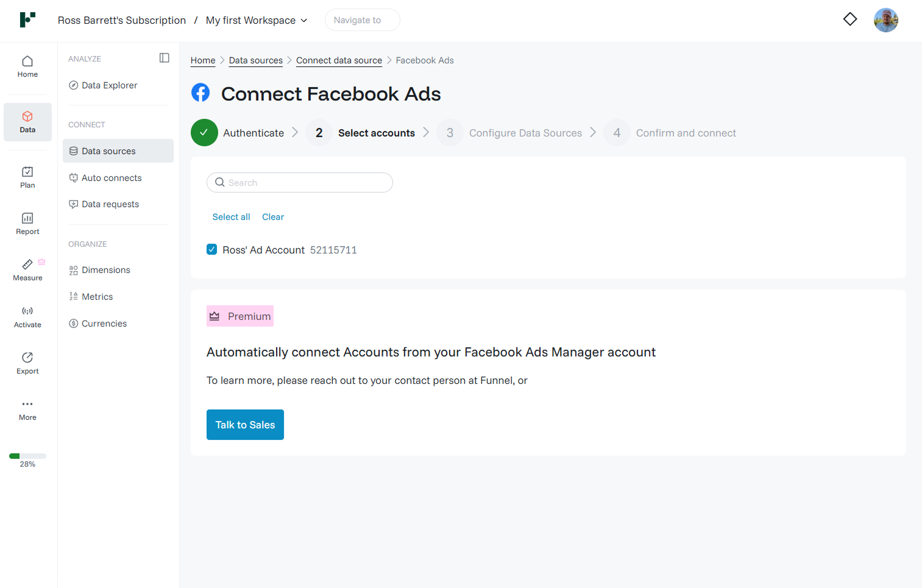
Task: Select step 3 Configure Data Sources
Action: point(509,133)
